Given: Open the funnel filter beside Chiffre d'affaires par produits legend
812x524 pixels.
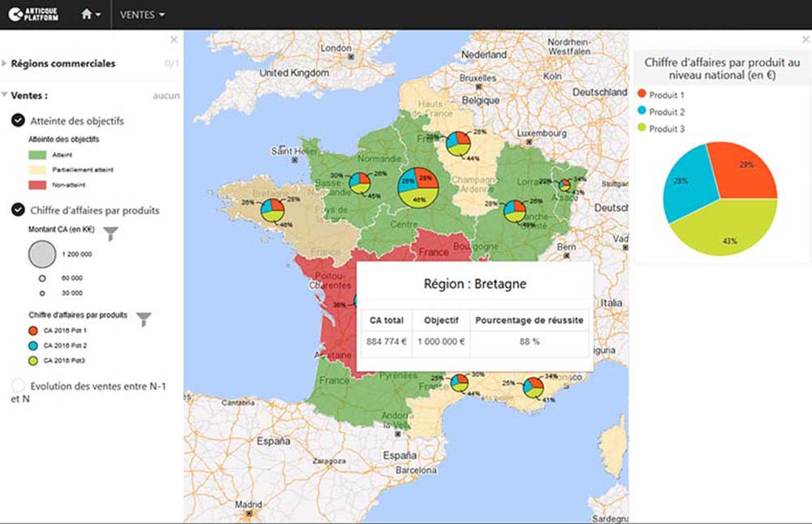Looking at the screenshot, I should (144, 318).
